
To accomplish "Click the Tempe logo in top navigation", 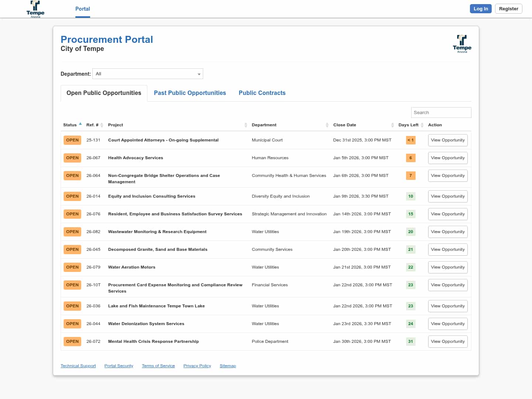I will coord(35,9).
